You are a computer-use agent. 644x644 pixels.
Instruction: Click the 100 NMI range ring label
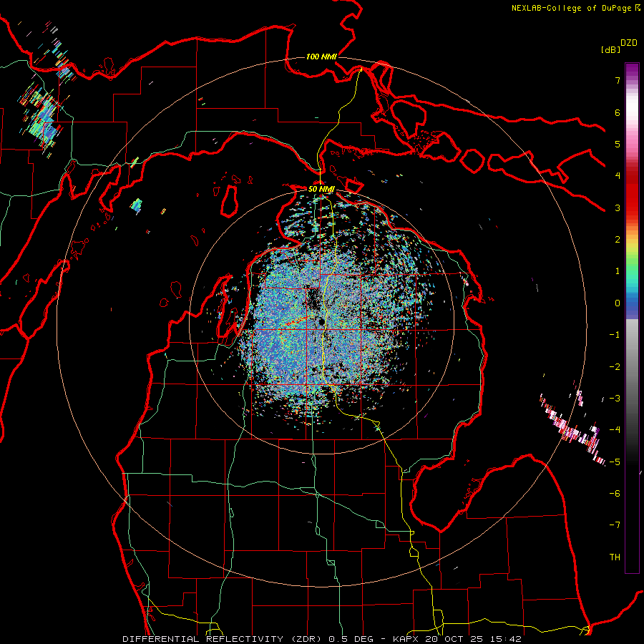pyautogui.click(x=321, y=57)
